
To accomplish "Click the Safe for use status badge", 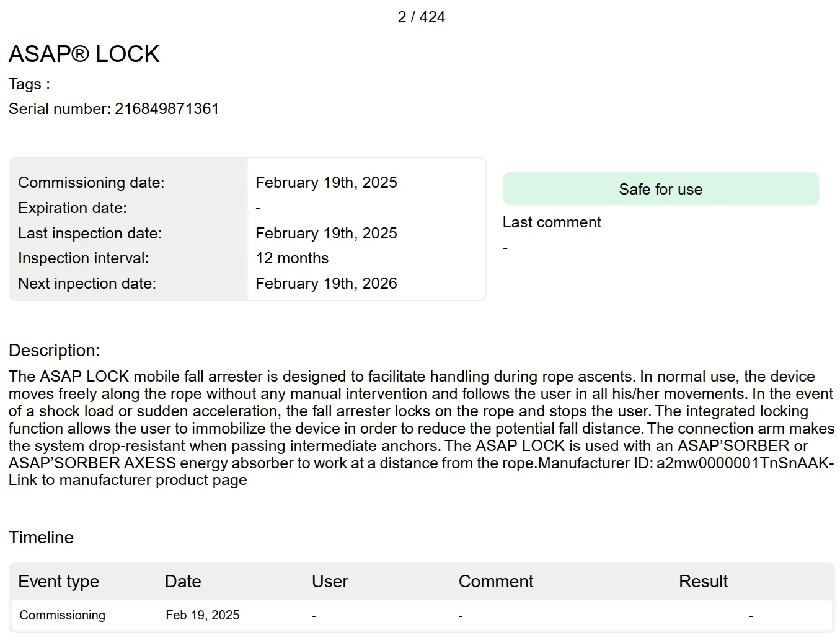I will point(661,189).
